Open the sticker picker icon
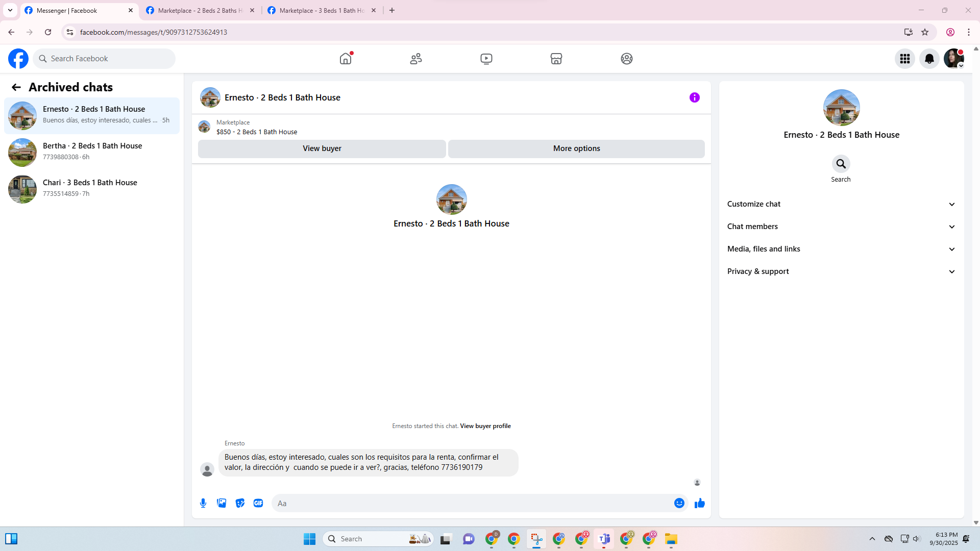 [240, 503]
